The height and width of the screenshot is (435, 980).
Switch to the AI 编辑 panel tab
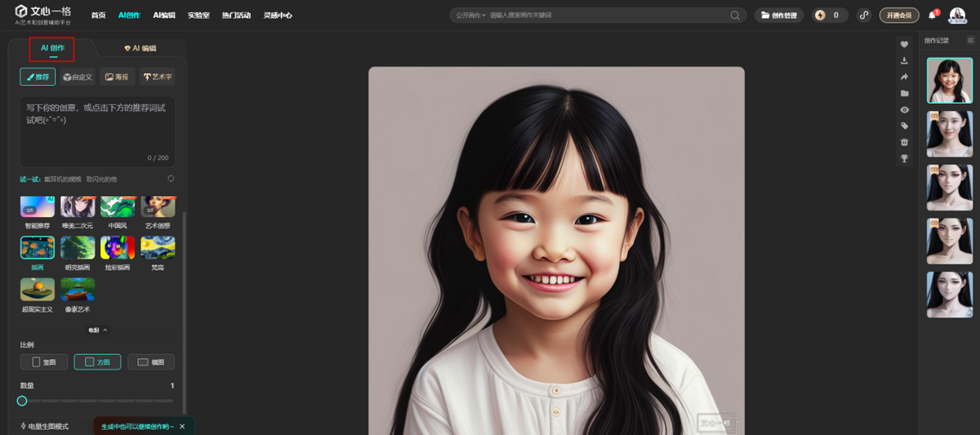coord(140,49)
